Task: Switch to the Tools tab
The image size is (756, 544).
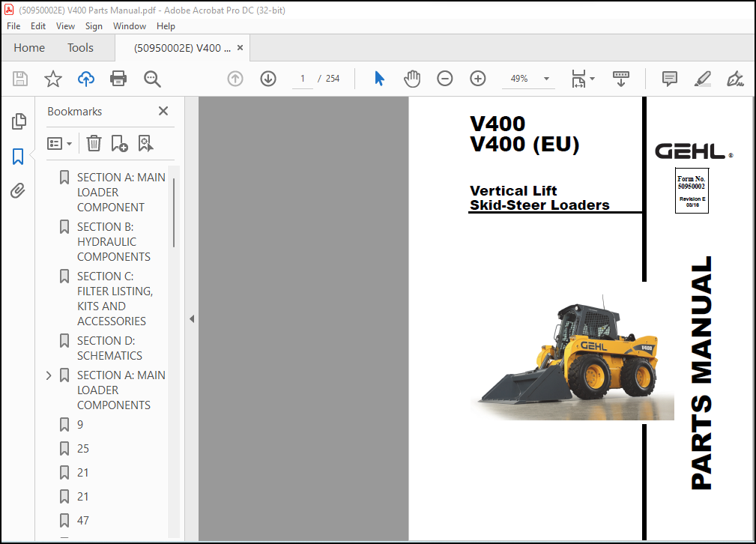Action: [x=80, y=48]
